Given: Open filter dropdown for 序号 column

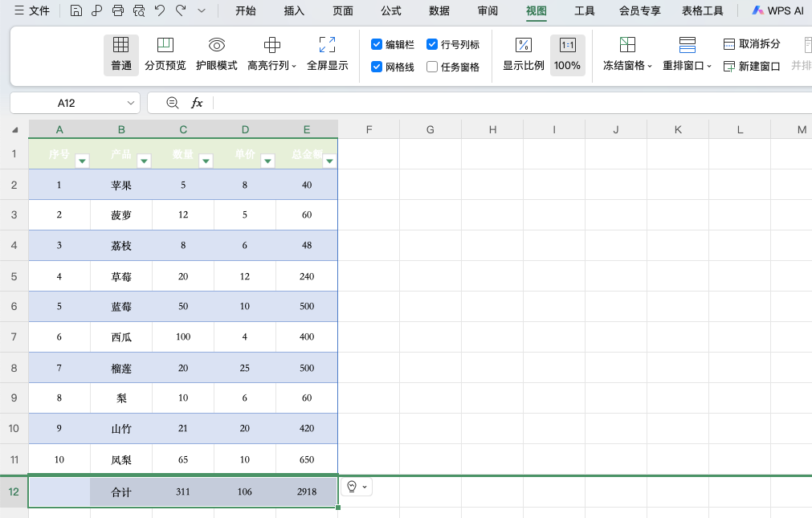Looking at the screenshot, I should pyautogui.click(x=83, y=161).
